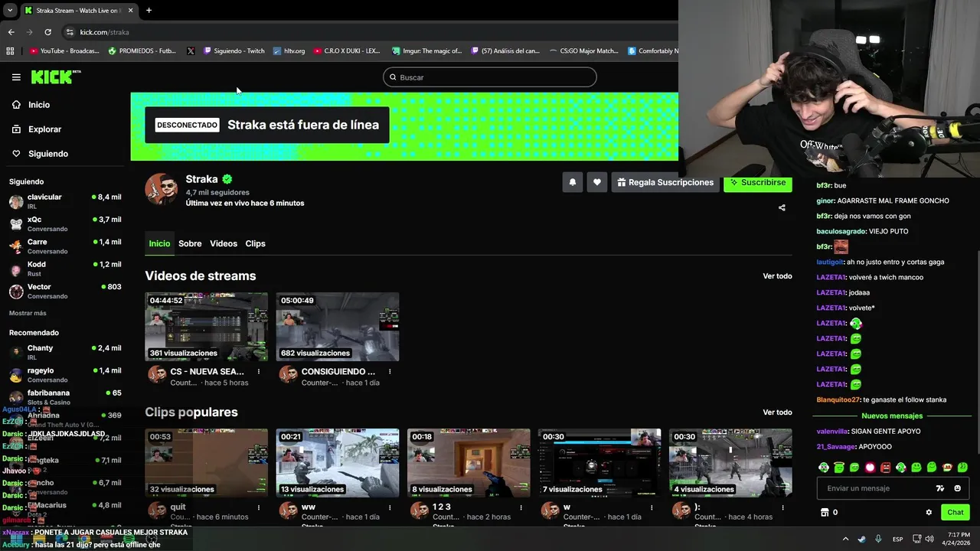Screen dimensions: 980x551
Task: Select the Straka Stream browser tab
Action: [78, 10]
